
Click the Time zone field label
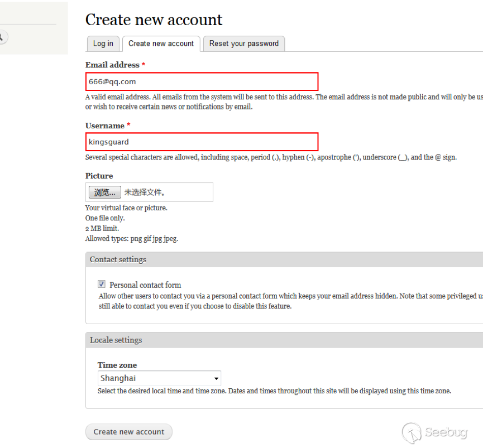(x=117, y=365)
